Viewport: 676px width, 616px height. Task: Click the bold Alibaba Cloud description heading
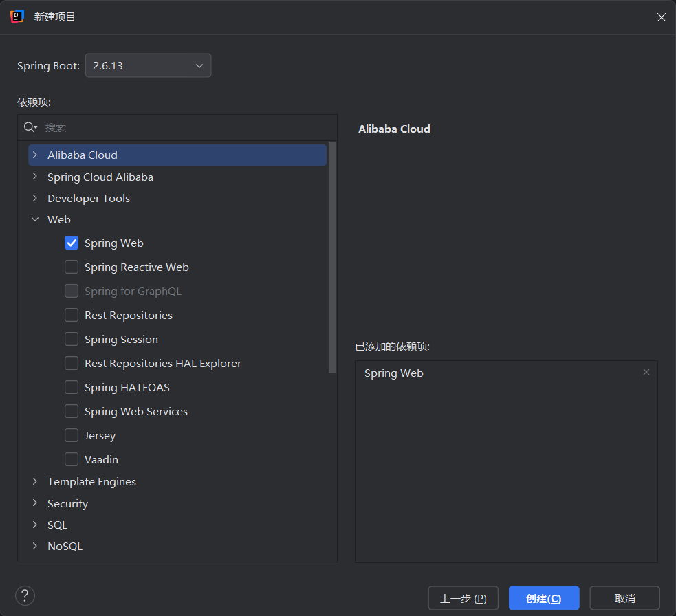click(394, 129)
